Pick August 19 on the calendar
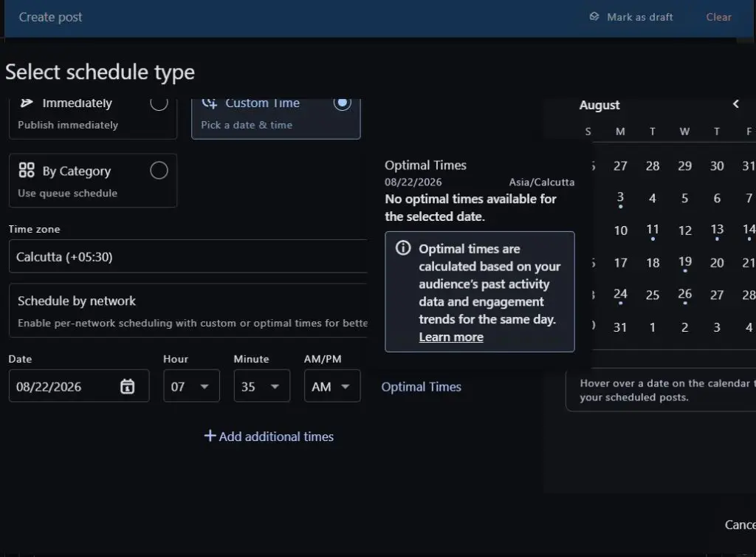Viewport: 756px width, 557px height. click(x=684, y=262)
